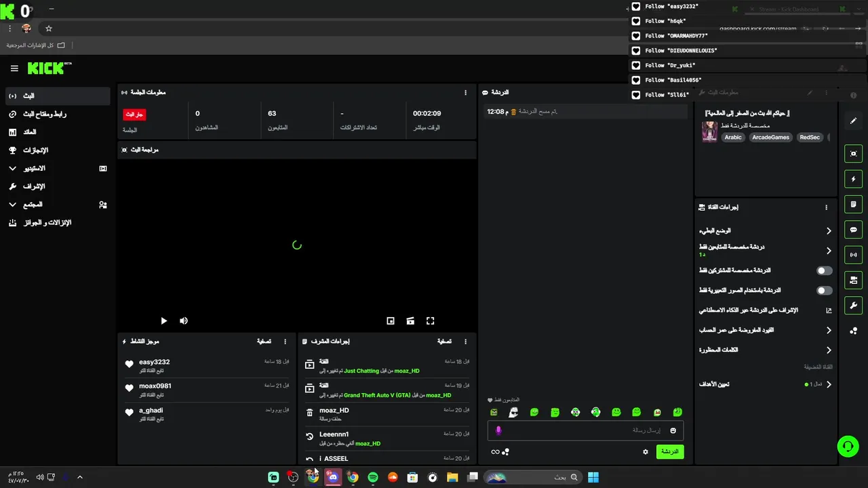Mute the stream preview volume
868x488 pixels.
click(183, 321)
